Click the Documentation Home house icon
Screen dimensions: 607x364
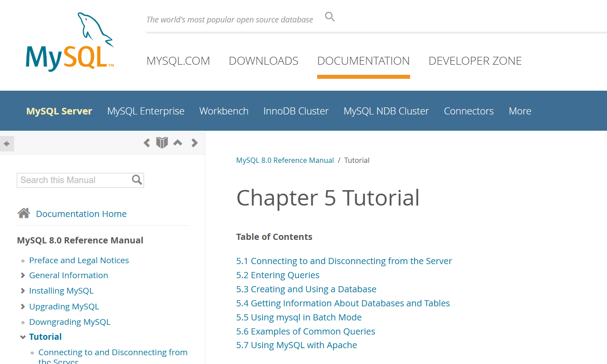[x=24, y=213]
